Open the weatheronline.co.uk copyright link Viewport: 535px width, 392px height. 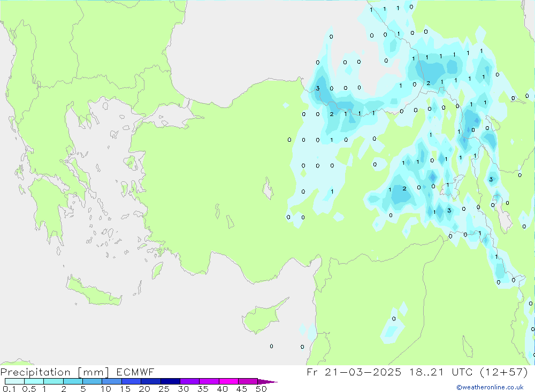(490, 387)
